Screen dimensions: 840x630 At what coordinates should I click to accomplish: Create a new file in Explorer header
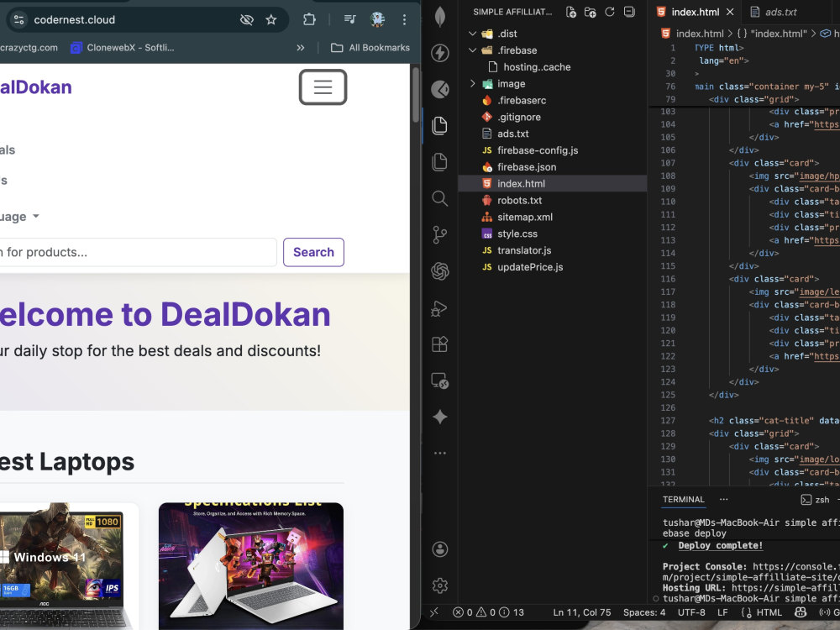[571, 12]
